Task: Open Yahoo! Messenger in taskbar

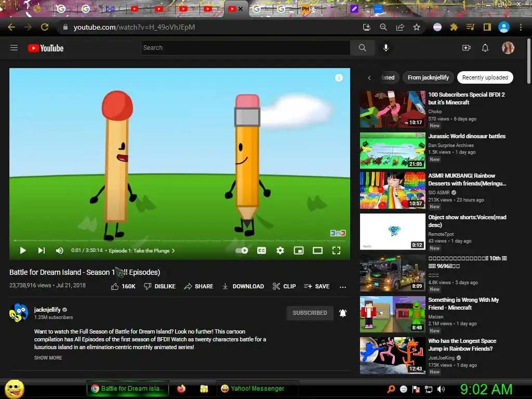Action: 257,389
